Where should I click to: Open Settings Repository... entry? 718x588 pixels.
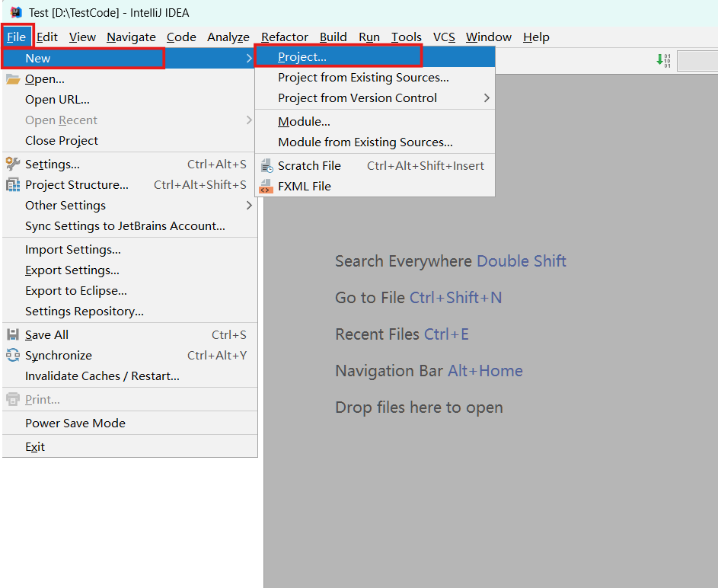tap(129, 312)
